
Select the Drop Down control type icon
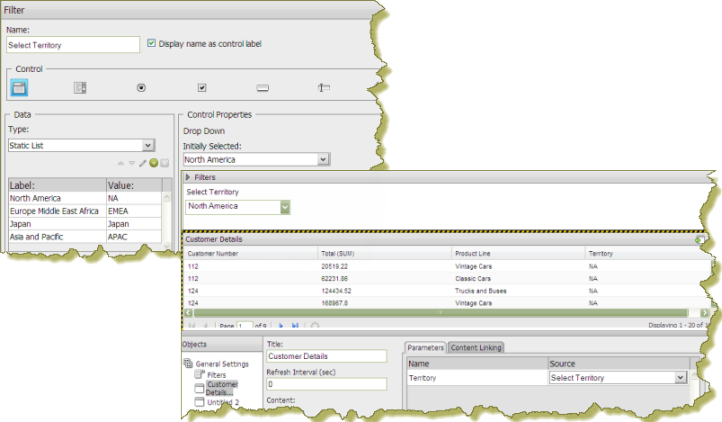coord(19,88)
